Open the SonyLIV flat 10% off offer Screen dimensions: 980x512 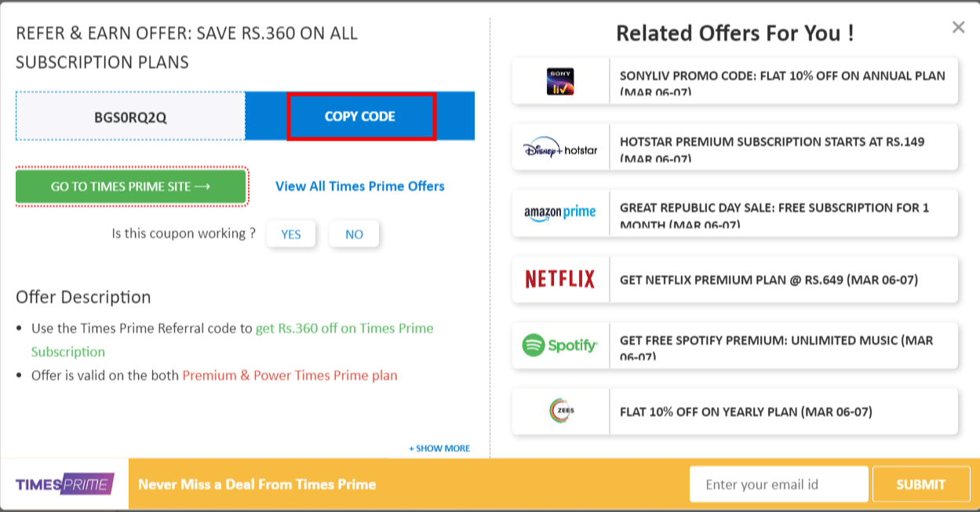pos(781,81)
